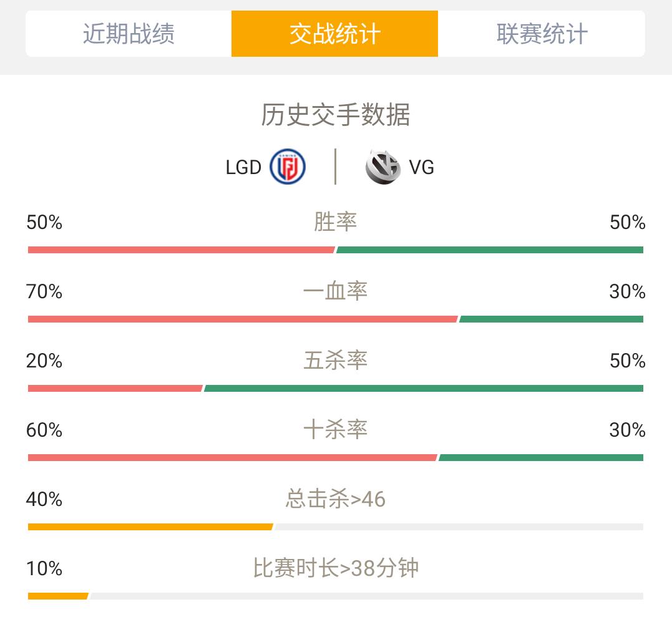Select the 比赛时长>38分钟 label
Screen dimensions: 672x627
(x=336, y=568)
